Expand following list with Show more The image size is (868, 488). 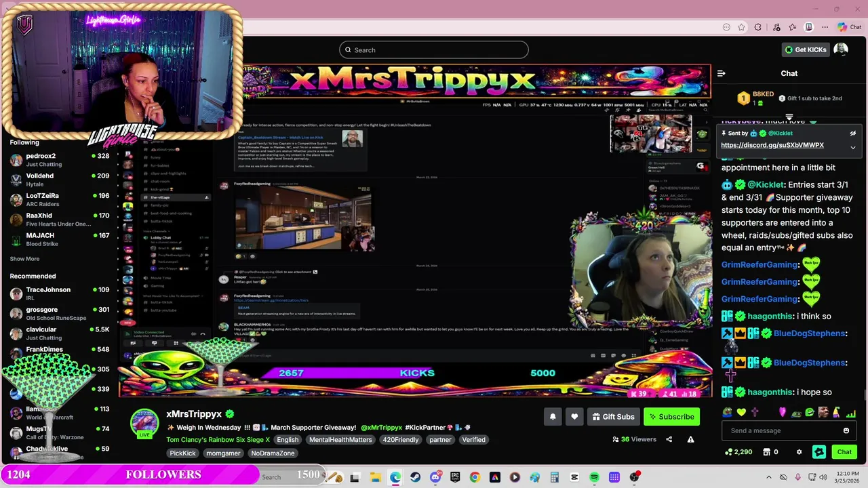pyautogui.click(x=24, y=259)
